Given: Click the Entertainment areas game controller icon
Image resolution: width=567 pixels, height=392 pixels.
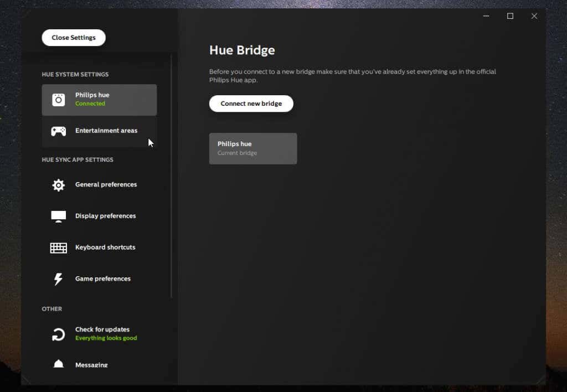Looking at the screenshot, I should [x=58, y=131].
